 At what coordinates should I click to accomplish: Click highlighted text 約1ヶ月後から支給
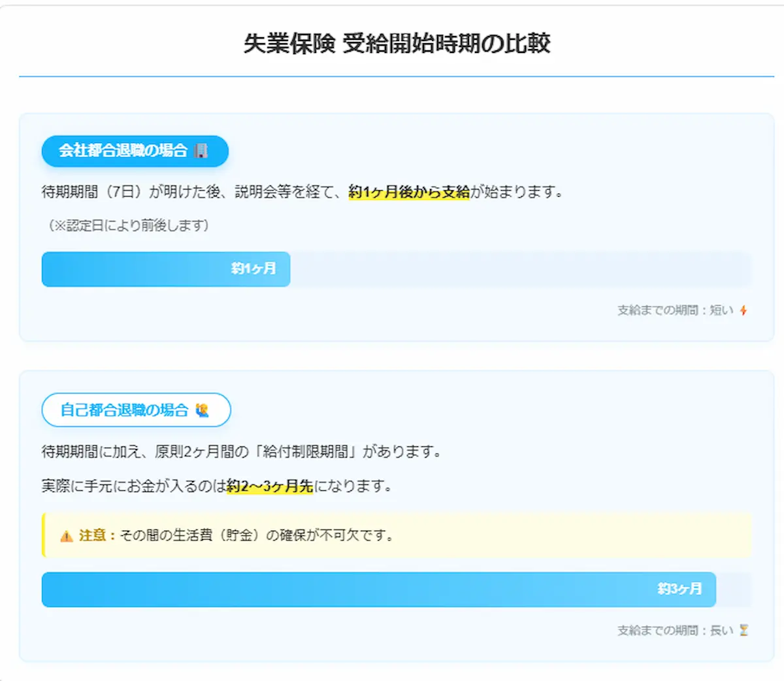click(x=409, y=192)
